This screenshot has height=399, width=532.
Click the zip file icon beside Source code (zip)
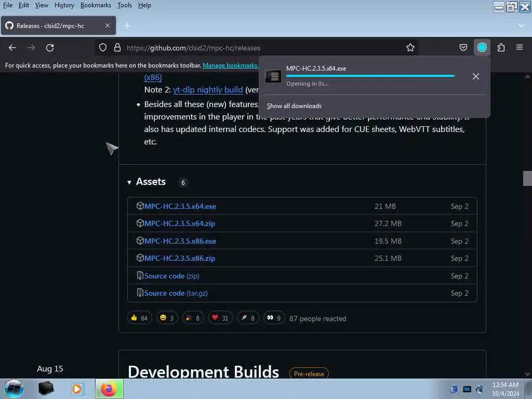coord(140,275)
